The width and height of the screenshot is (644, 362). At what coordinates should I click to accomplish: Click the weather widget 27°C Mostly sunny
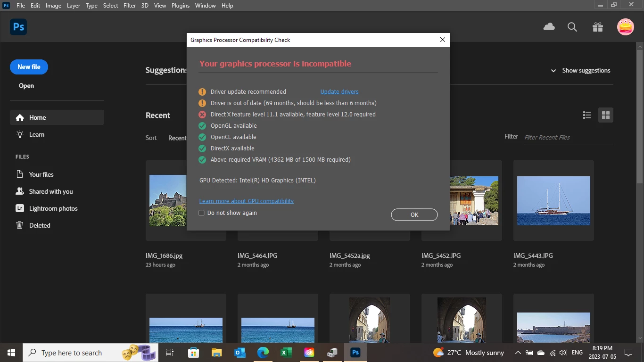468,353
